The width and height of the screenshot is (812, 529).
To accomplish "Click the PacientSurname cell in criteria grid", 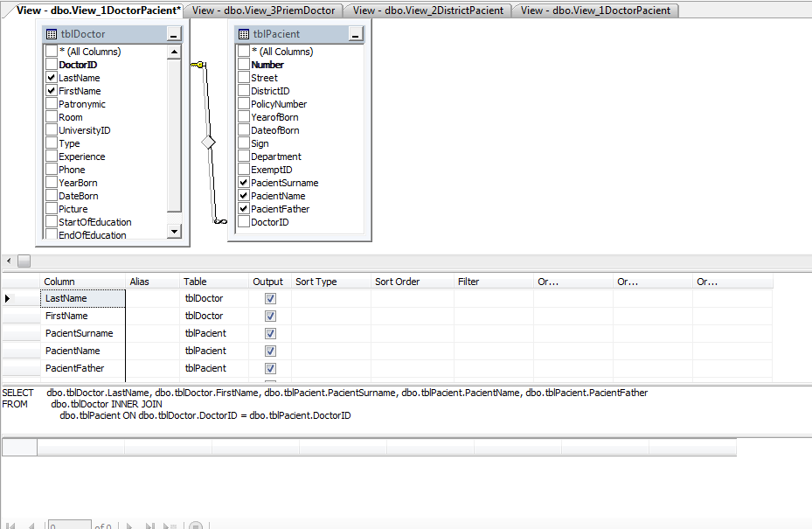I will pos(83,333).
